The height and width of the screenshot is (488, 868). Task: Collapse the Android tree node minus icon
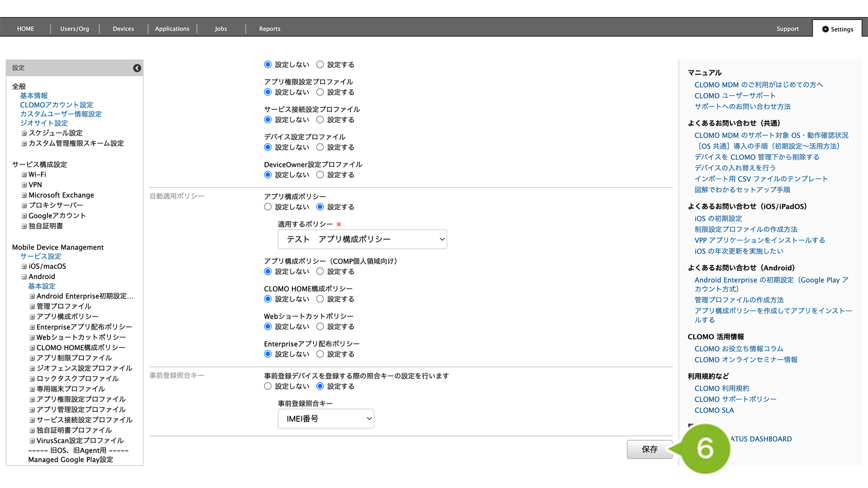(x=24, y=277)
